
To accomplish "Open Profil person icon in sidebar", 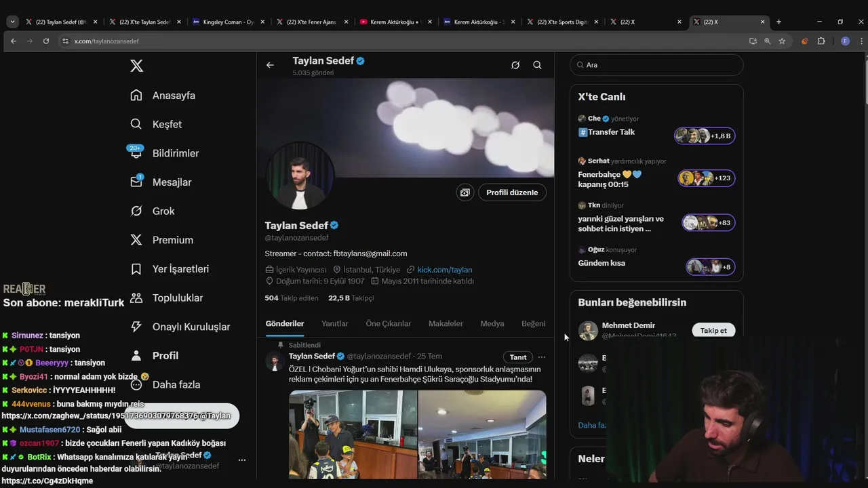I will coord(136,355).
